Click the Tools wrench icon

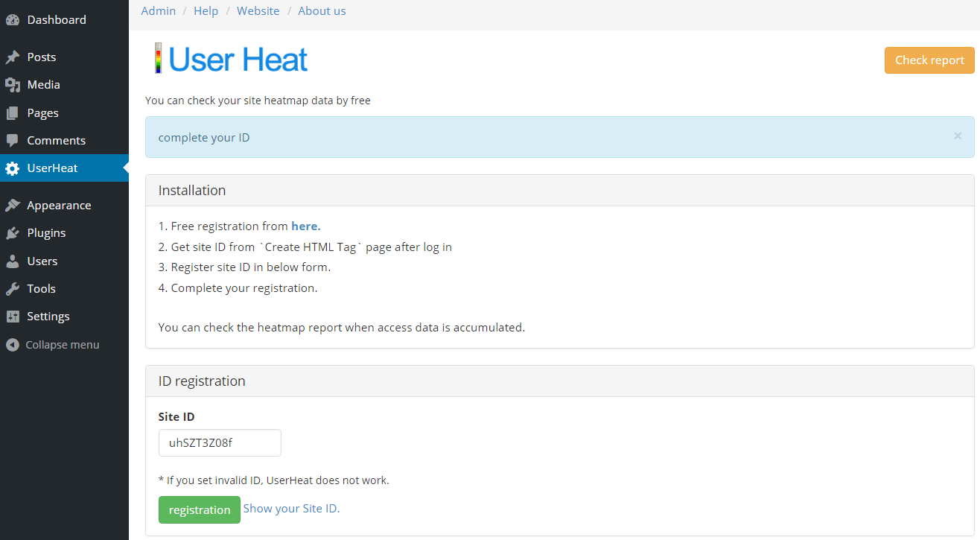point(12,289)
